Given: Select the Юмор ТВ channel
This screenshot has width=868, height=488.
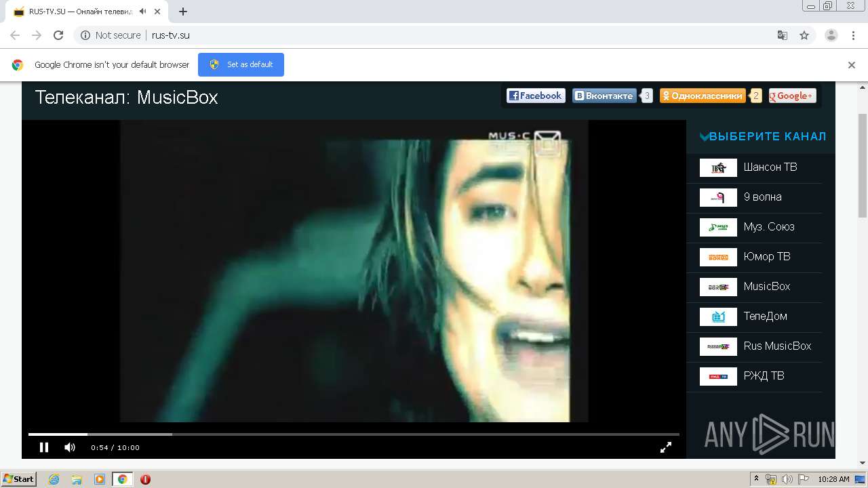Looking at the screenshot, I should click(767, 257).
